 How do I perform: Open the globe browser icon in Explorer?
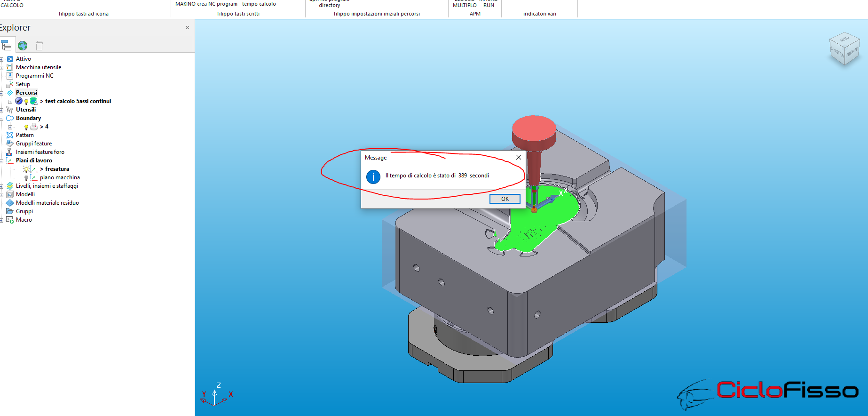tap(23, 46)
